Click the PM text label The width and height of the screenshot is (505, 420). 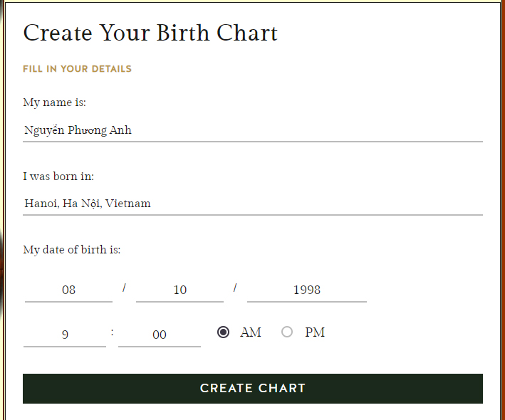[x=315, y=332]
